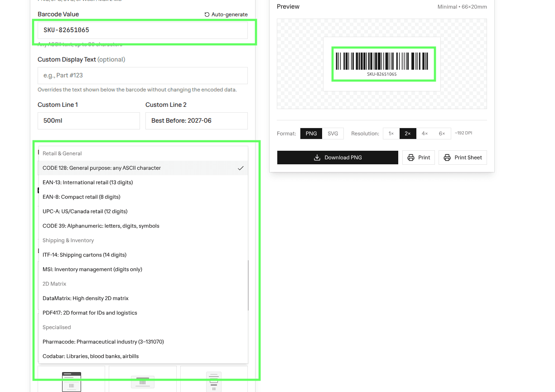The width and height of the screenshot is (555, 392).
Task: Click the Custom Line 2 Best Before field
Action: coord(197,121)
